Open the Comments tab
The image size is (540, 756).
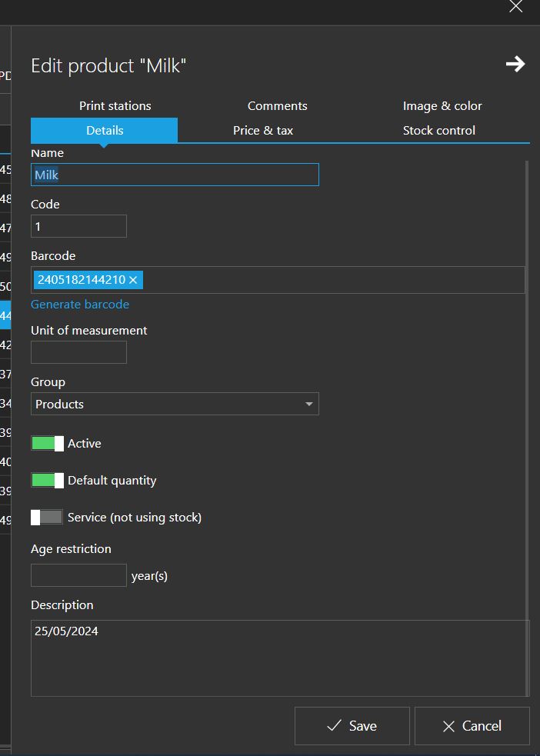[277, 106]
